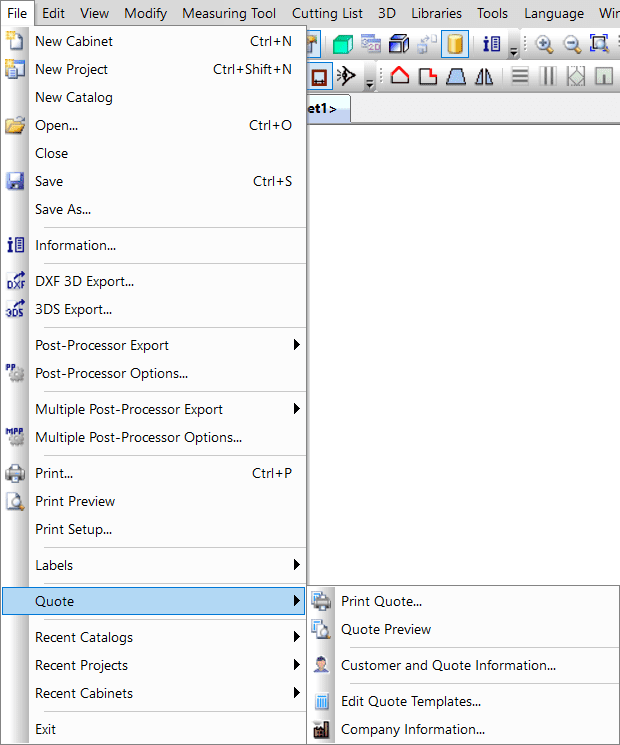Click the horizontal lines divider icon
This screenshot has width=620, height=745.
tap(520, 76)
